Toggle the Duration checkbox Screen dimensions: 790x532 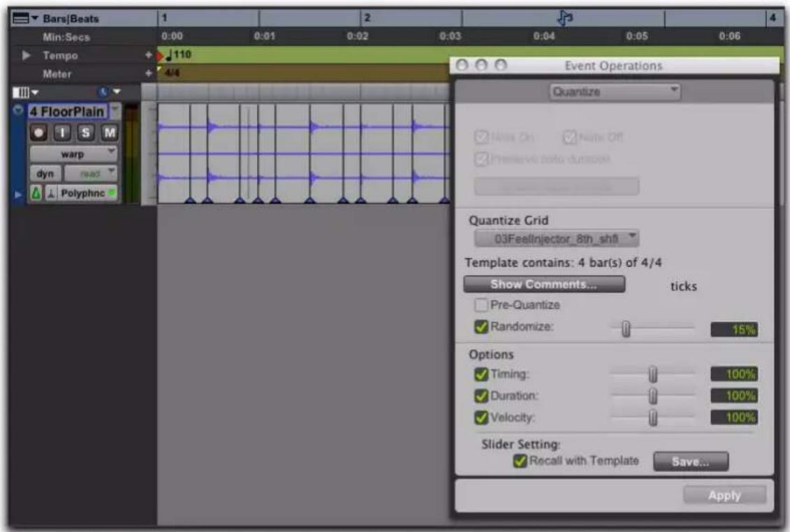click(481, 395)
